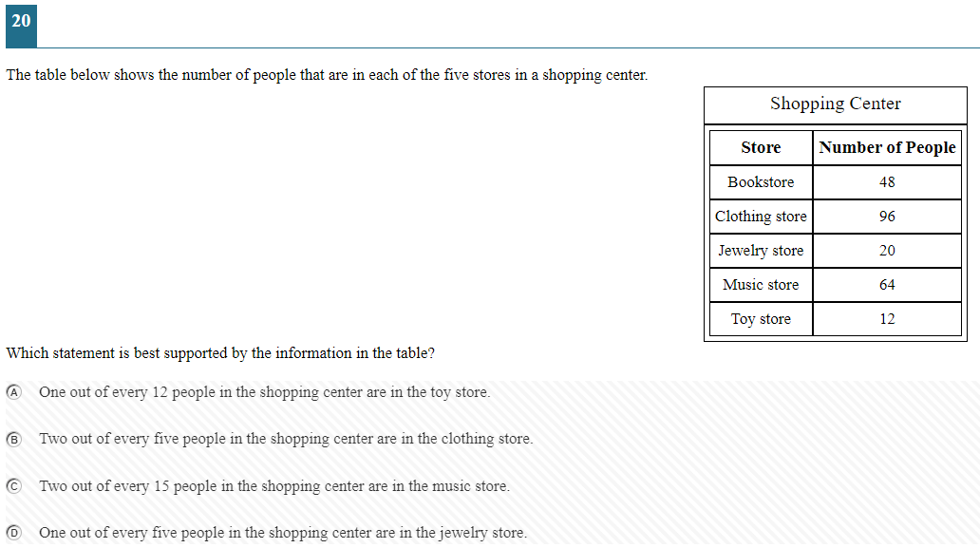Pick the clothing store answer statement
Viewport: 980px width, 548px height.
(286, 439)
